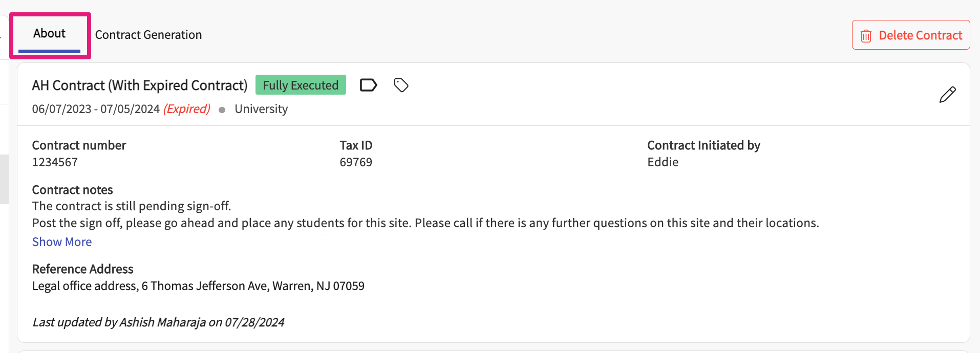The height and width of the screenshot is (353, 980).
Task: Click Tax ID value 69769
Action: tap(356, 162)
